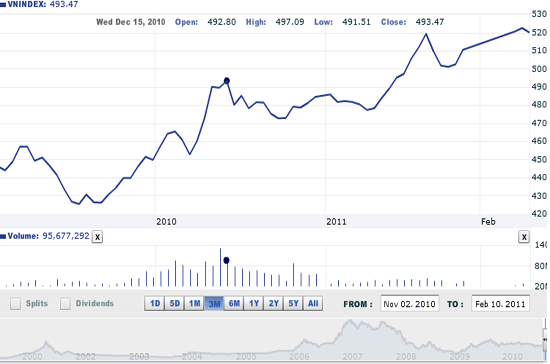
Task: Click the 2010 axis label below price chart
Action: point(166,222)
